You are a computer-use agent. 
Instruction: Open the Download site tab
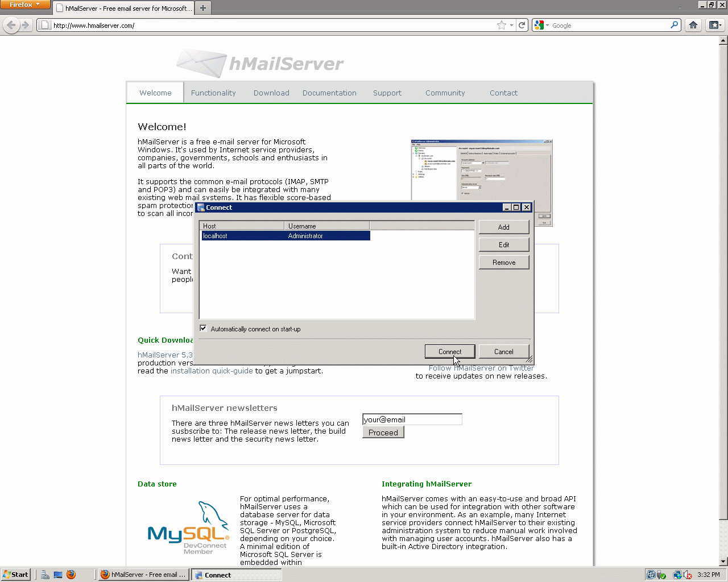[271, 93]
